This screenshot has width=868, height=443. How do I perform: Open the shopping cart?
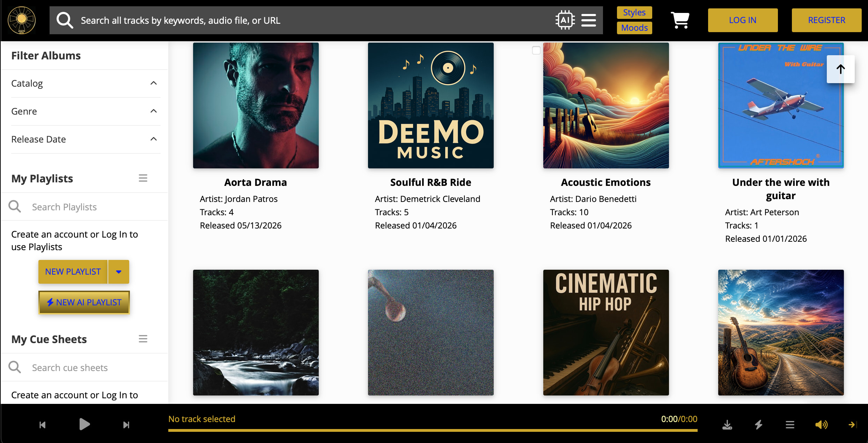point(680,20)
